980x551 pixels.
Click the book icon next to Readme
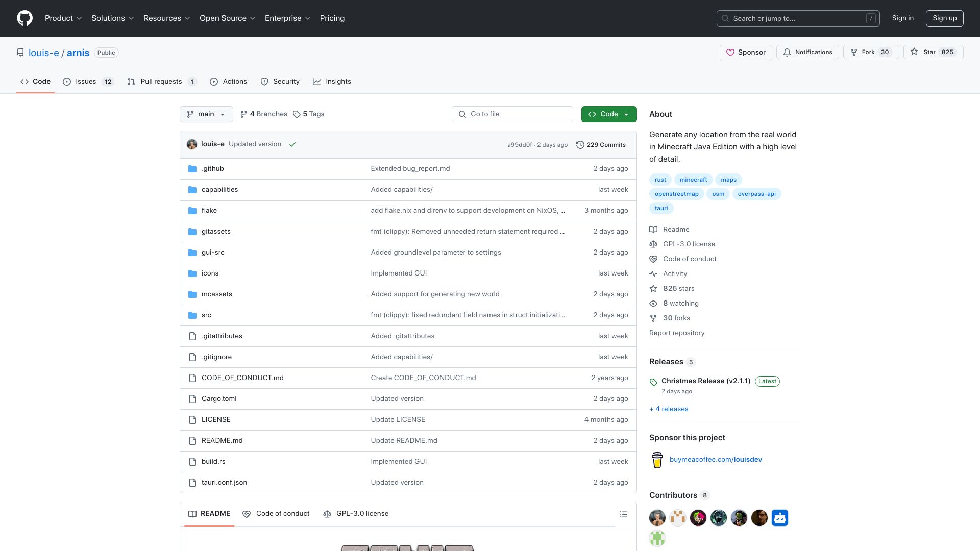(653, 230)
